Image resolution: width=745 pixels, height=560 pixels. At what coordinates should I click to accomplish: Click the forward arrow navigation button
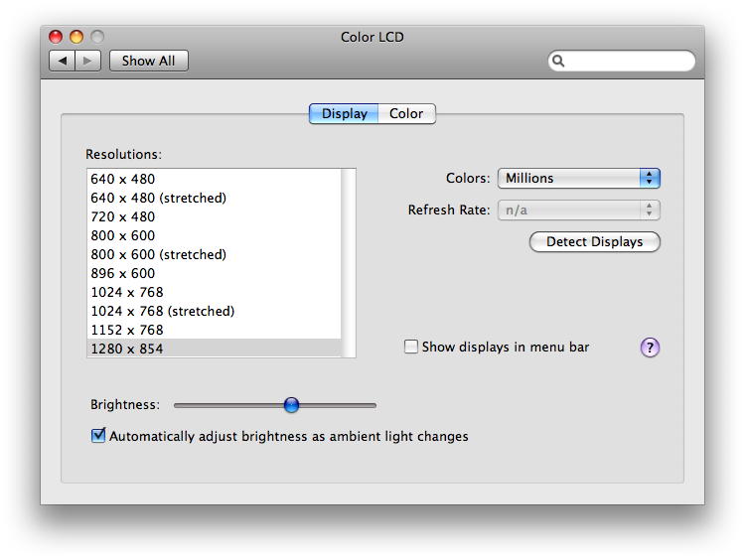click(87, 61)
